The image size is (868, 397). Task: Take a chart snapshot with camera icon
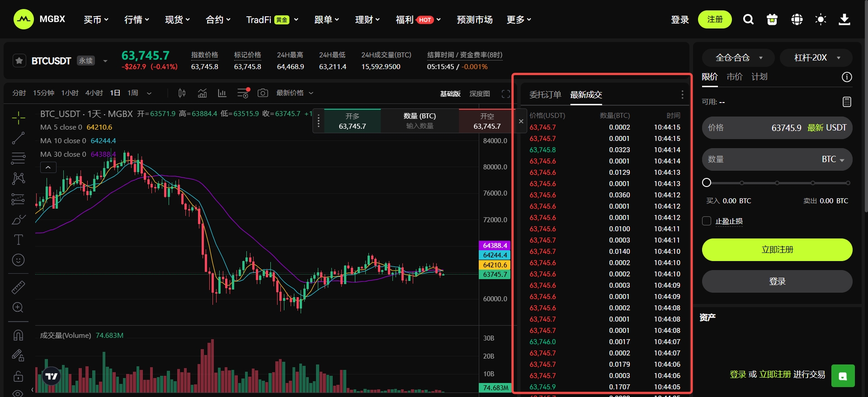click(x=263, y=93)
